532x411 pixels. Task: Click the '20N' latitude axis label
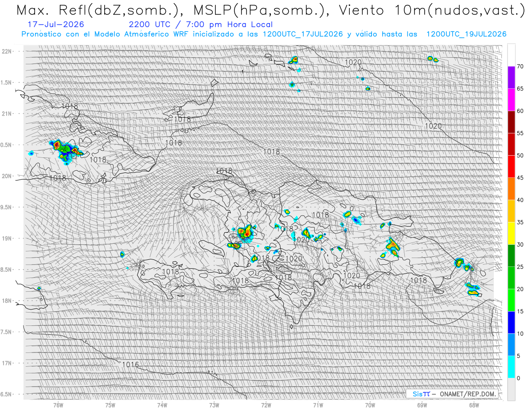click(7, 176)
